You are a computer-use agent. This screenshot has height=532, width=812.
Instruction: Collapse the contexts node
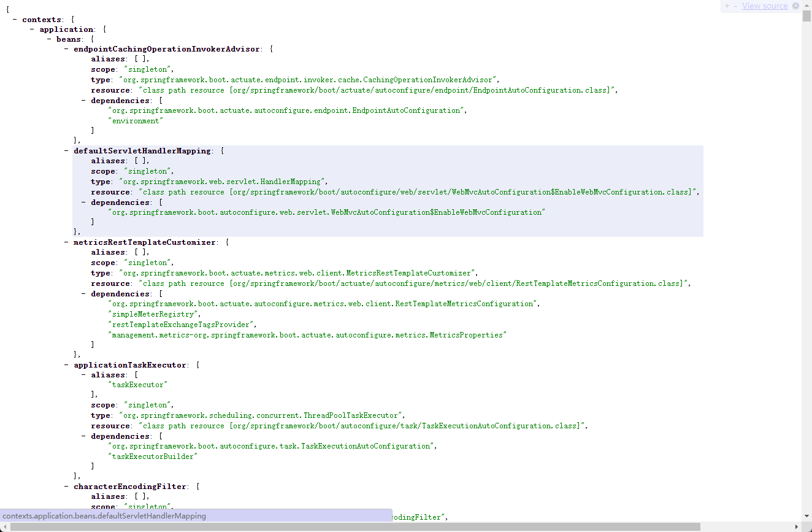click(x=15, y=20)
